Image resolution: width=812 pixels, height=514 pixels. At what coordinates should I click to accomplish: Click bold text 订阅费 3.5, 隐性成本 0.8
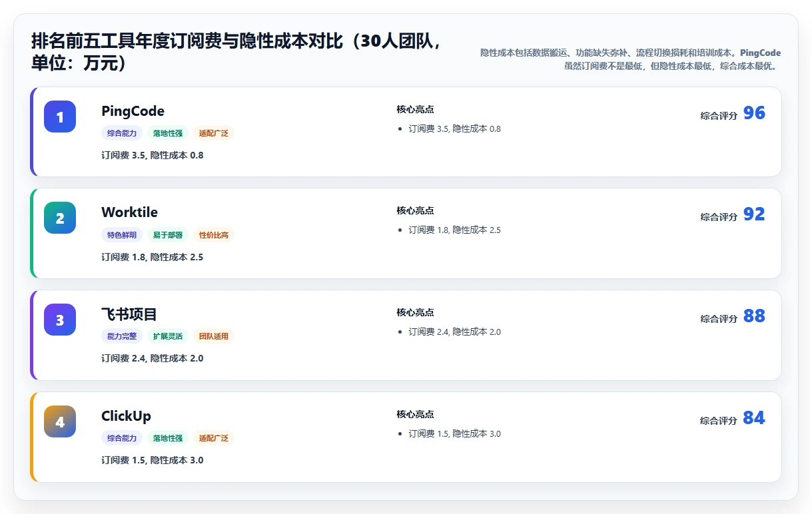[153, 155]
